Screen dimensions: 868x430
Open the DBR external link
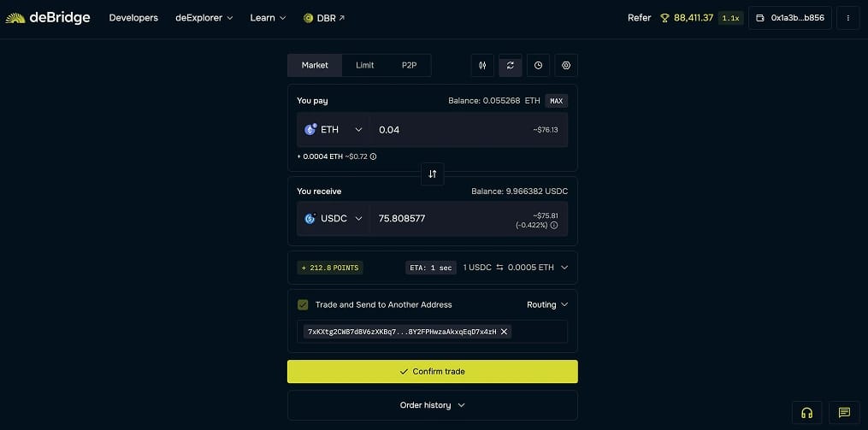coord(324,18)
